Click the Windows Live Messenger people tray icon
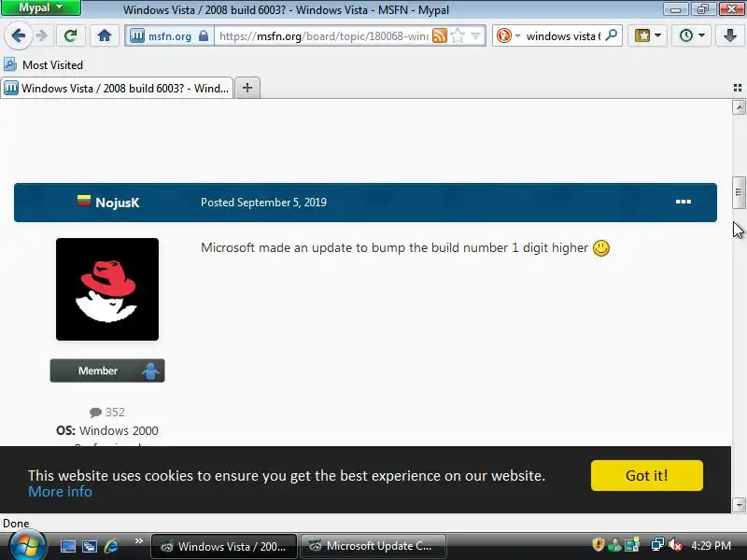The height and width of the screenshot is (560, 747). tap(615, 544)
